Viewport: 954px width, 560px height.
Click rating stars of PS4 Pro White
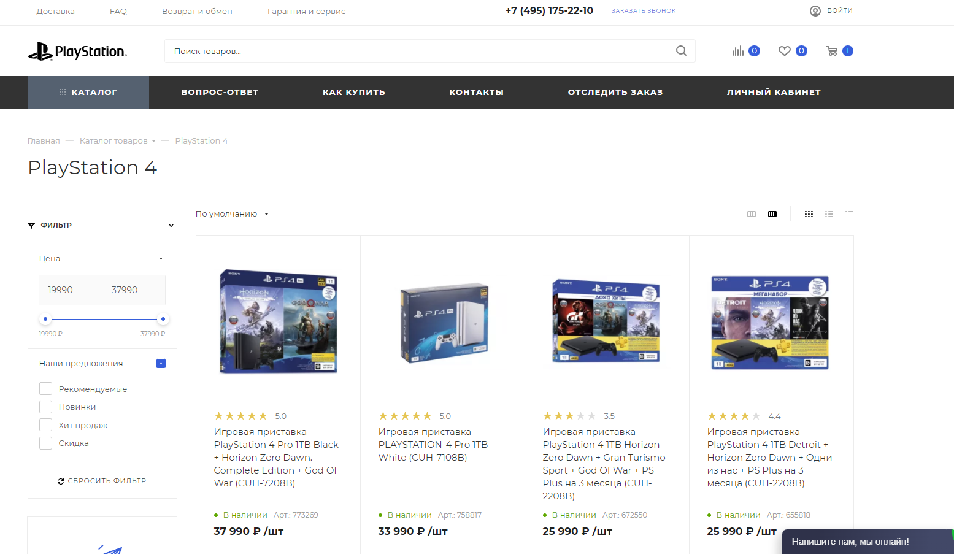(x=405, y=416)
